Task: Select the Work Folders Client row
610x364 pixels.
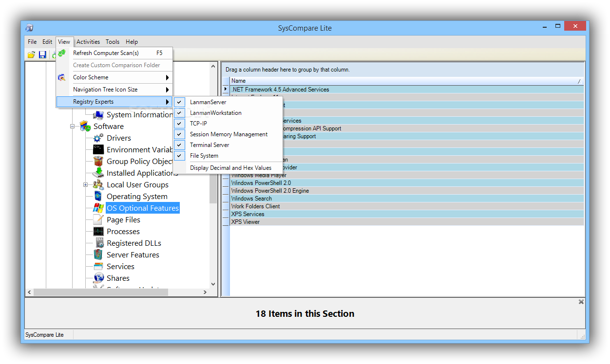Action: 406,206
